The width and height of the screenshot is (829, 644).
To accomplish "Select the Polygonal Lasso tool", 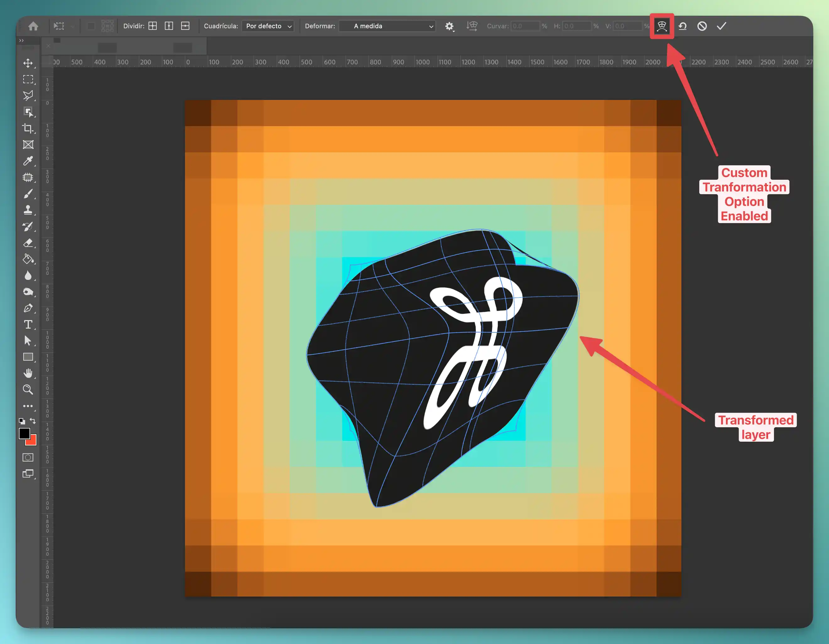I will (28, 96).
